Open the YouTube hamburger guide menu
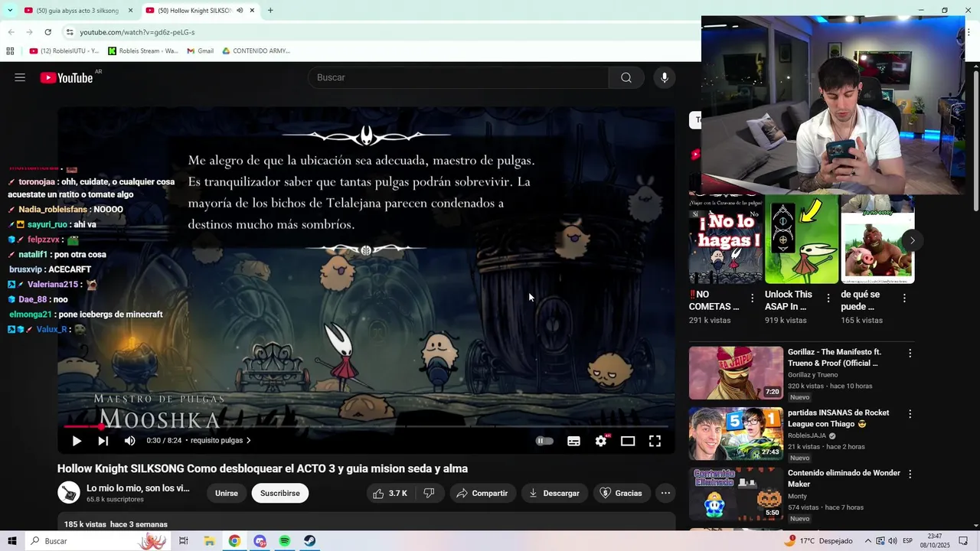Viewport: 980px width, 551px height. point(20,77)
